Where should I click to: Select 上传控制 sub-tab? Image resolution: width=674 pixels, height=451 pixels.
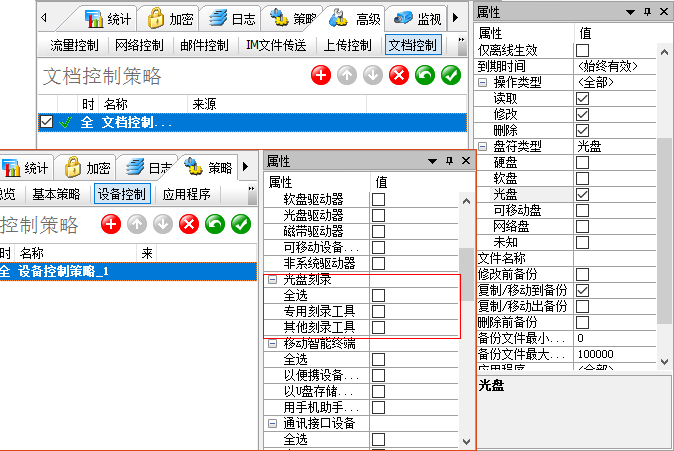[x=347, y=45]
